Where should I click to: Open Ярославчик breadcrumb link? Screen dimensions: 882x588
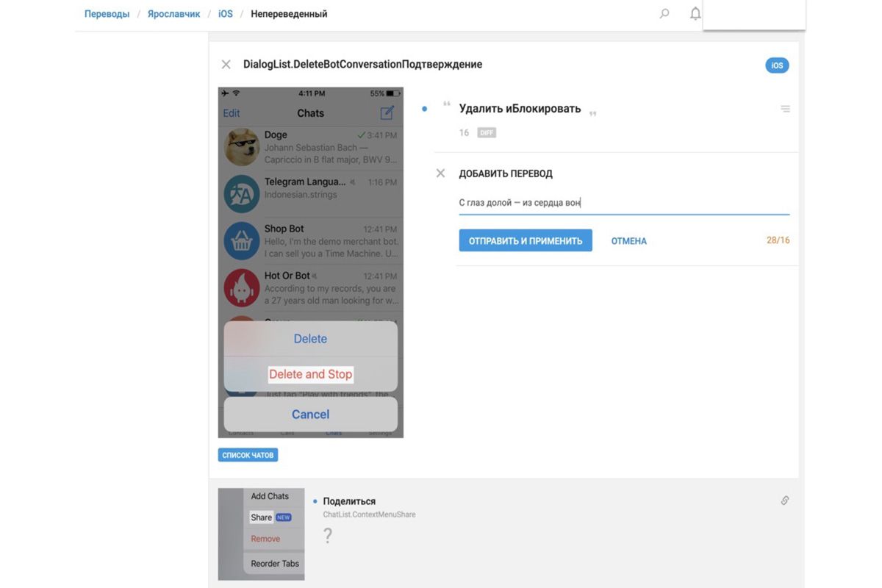(x=173, y=14)
